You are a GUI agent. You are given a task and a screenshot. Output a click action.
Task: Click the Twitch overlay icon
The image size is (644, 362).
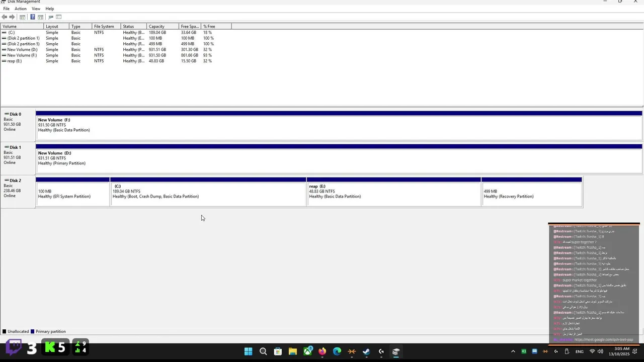[14, 347]
